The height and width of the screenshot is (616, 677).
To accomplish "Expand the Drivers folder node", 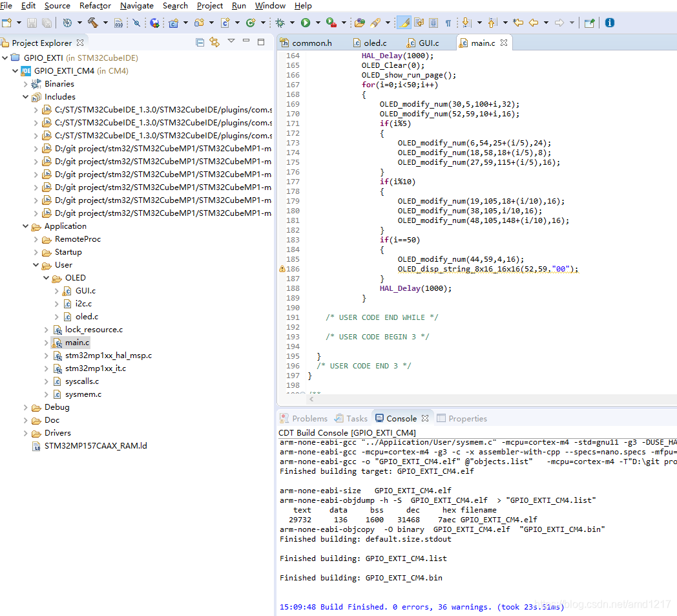I will click(x=25, y=433).
